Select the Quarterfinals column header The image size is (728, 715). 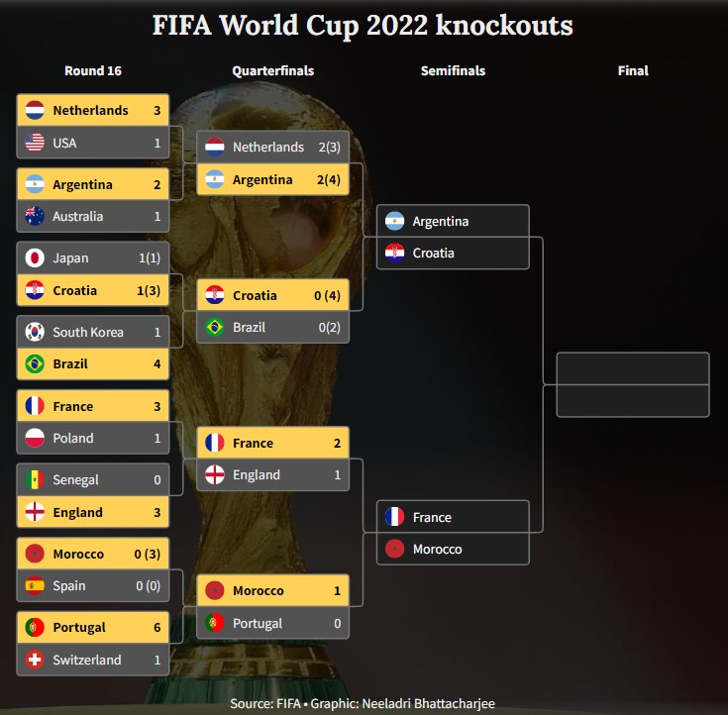tap(273, 70)
